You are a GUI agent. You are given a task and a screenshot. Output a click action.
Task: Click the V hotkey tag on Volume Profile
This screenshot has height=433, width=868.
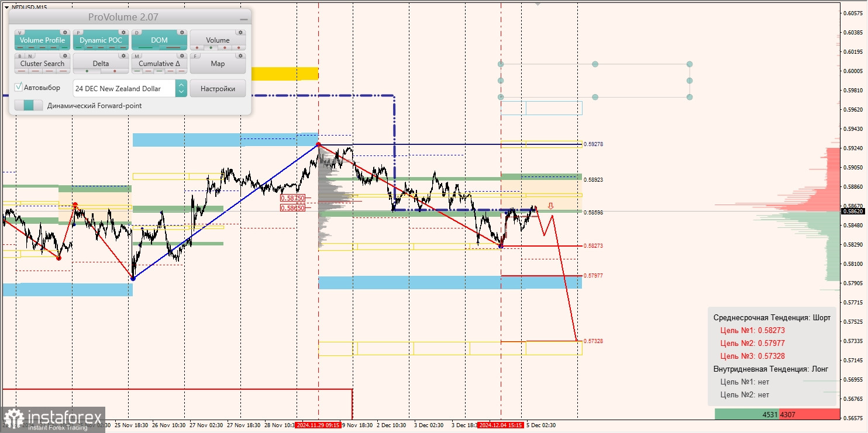click(x=20, y=33)
